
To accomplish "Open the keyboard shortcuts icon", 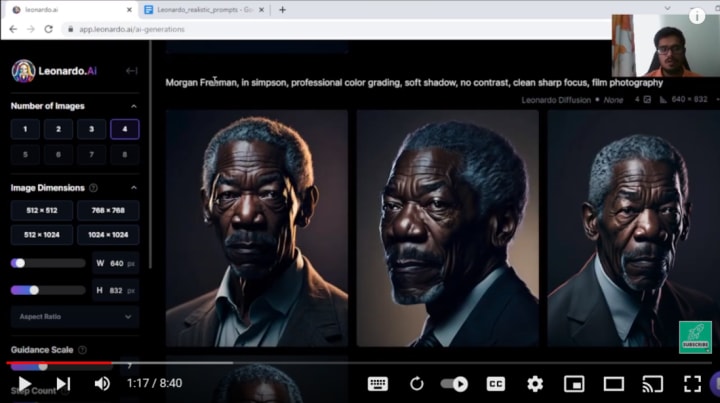I will point(377,384).
